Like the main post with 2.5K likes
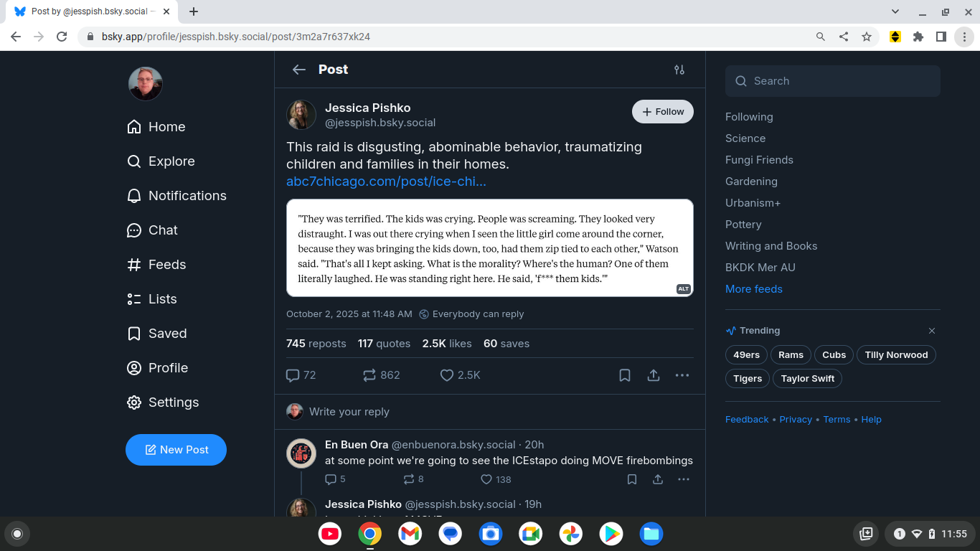Image resolution: width=980 pixels, height=551 pixels. click(447, 375)
